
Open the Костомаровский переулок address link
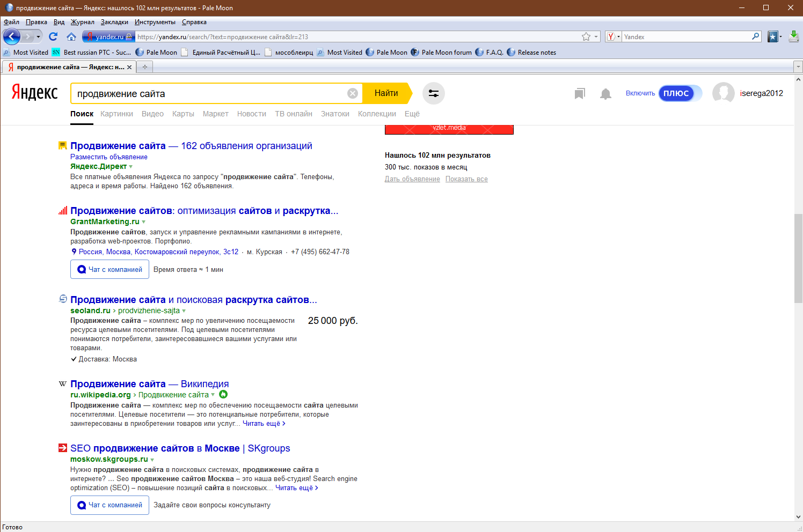(x=159, y=252)
